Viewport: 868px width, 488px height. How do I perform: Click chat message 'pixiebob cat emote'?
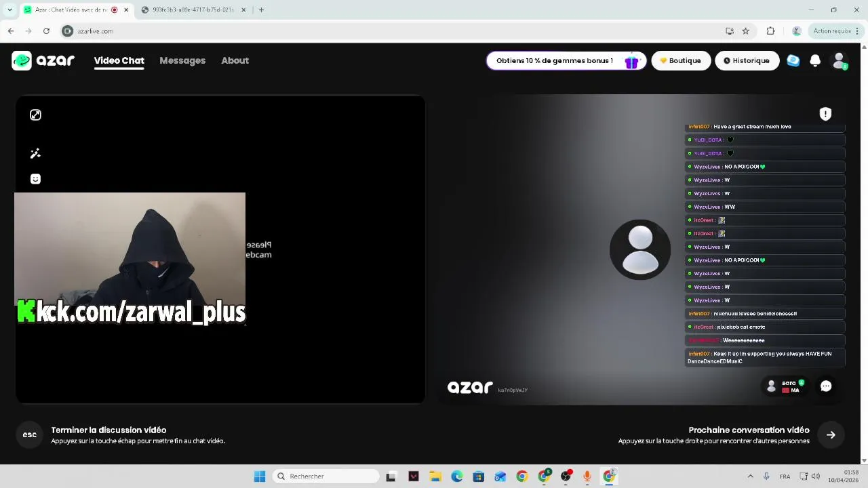point(741,327)
